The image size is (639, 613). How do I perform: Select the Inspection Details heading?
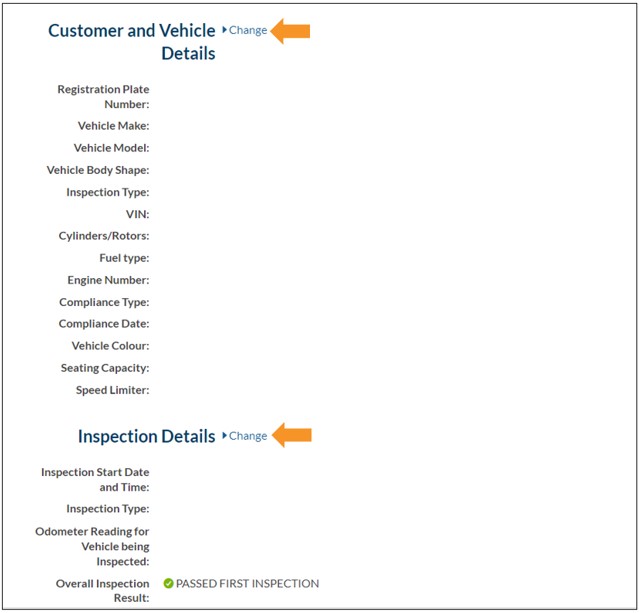pos(146,436)
